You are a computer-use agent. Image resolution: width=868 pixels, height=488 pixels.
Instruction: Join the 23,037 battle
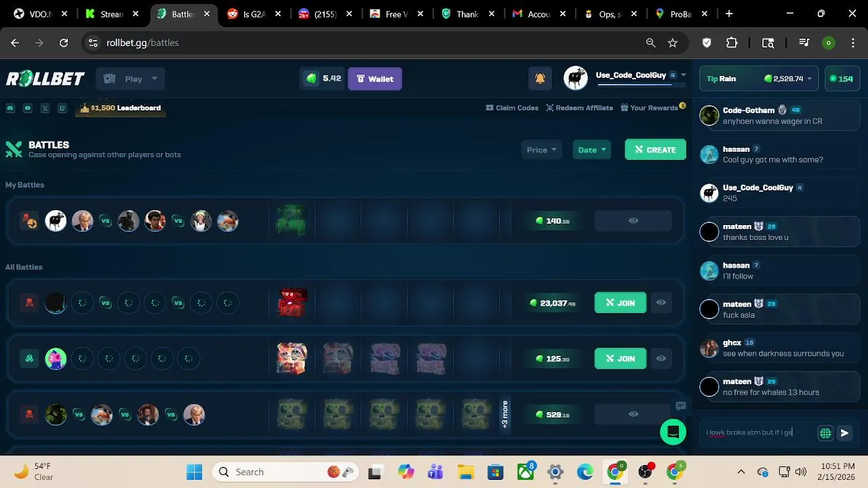[x=620, y=303]
